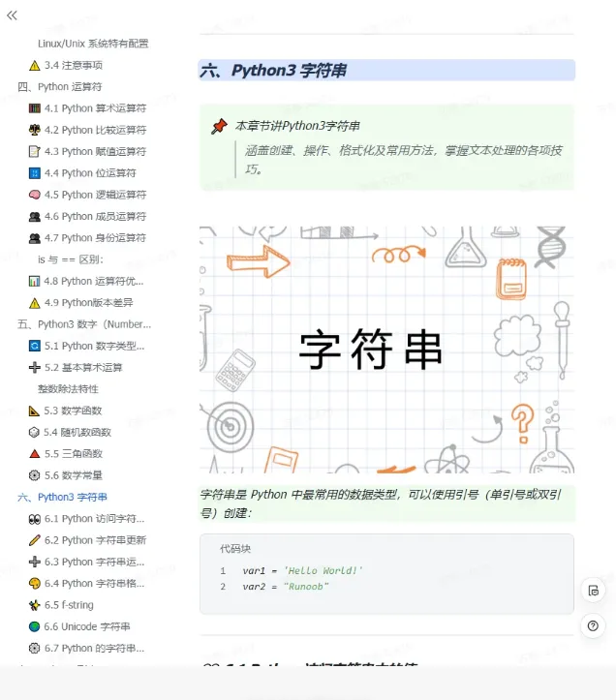Open section 五、Python3 数字 in outline
The width and height of the screenshot is (616, 700).
click(x=84, y=324)
